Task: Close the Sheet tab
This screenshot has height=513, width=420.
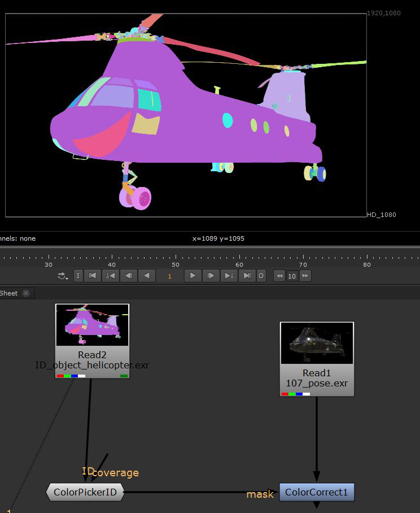Action: coord(25,293)
